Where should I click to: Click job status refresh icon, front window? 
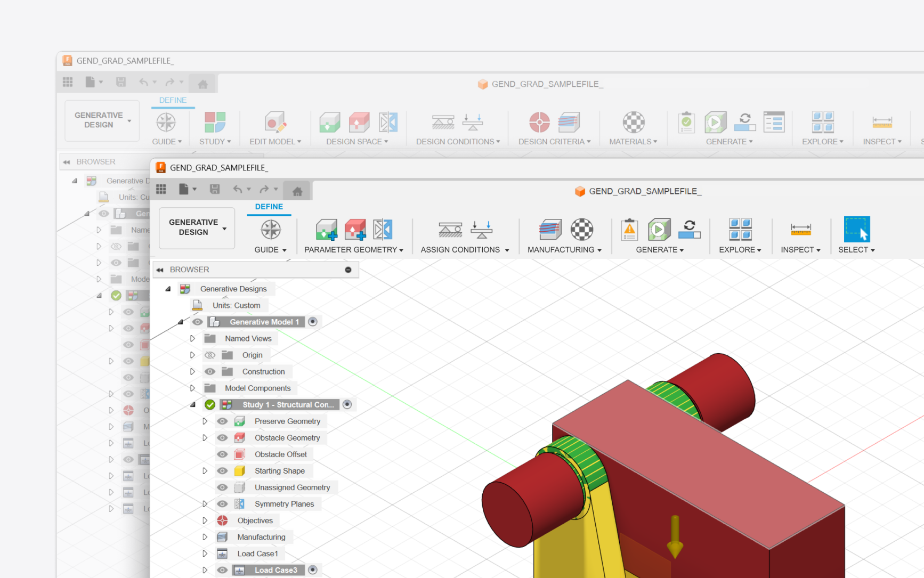(689, 230)
